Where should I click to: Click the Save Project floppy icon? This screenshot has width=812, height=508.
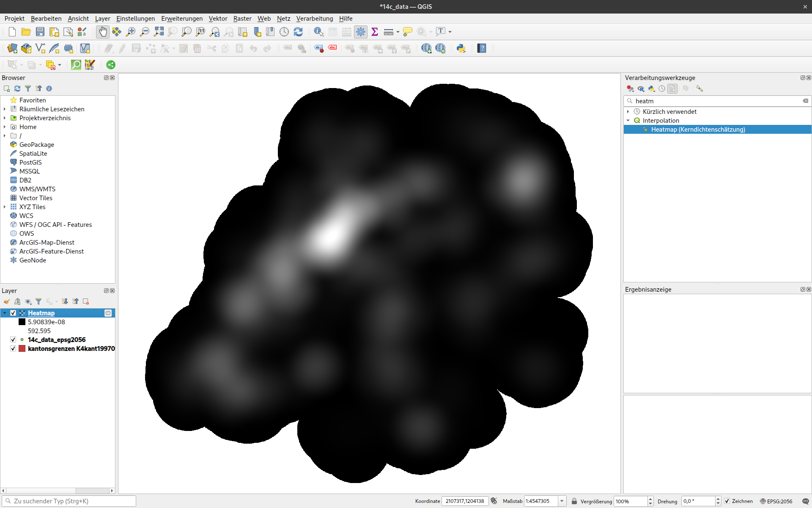(x=40, y=32)
